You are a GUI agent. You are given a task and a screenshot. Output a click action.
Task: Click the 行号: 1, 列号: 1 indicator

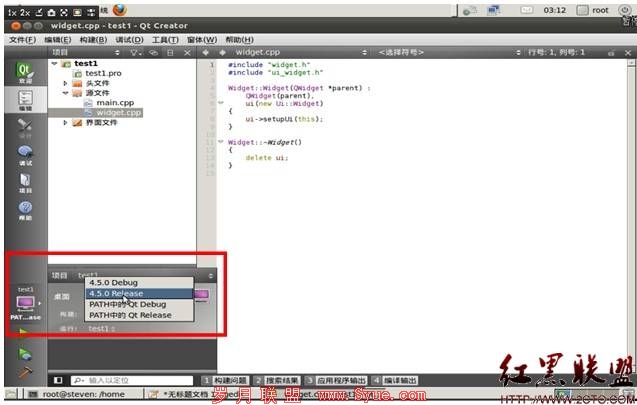557,52
